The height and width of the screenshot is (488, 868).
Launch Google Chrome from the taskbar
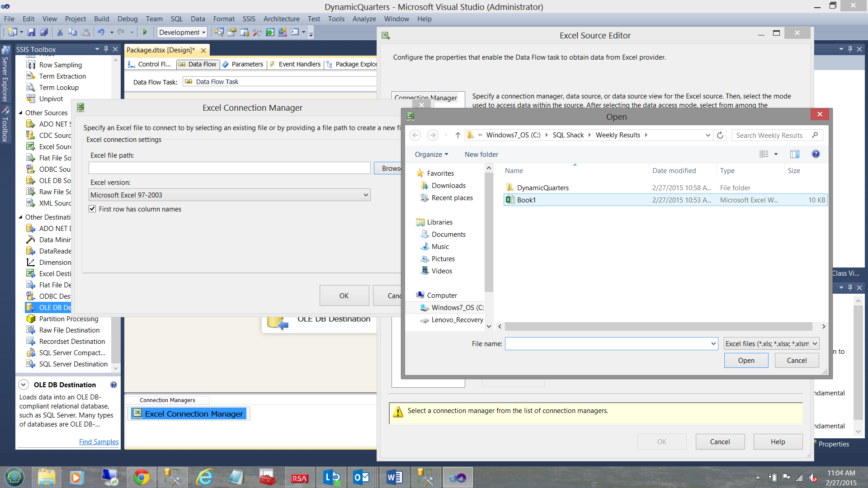[x=141, y=478]
